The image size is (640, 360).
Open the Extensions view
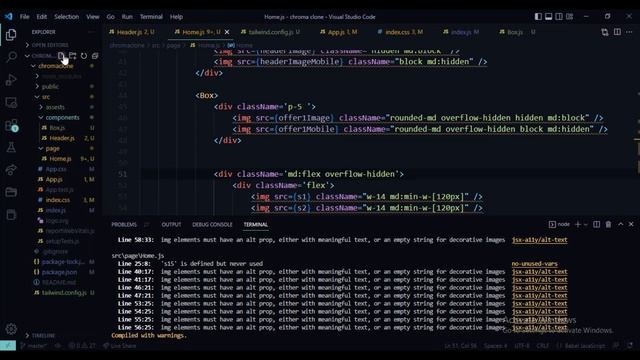click(11, 125)
